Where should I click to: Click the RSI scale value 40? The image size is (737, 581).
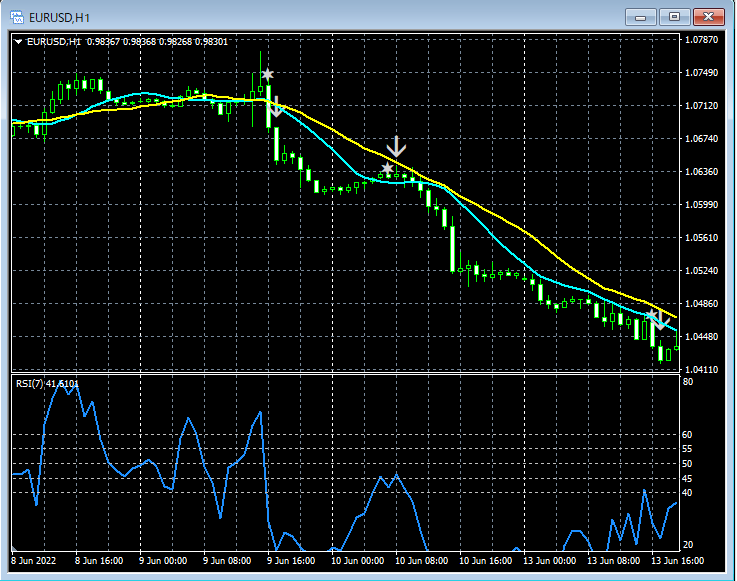[x=687, y=493]
